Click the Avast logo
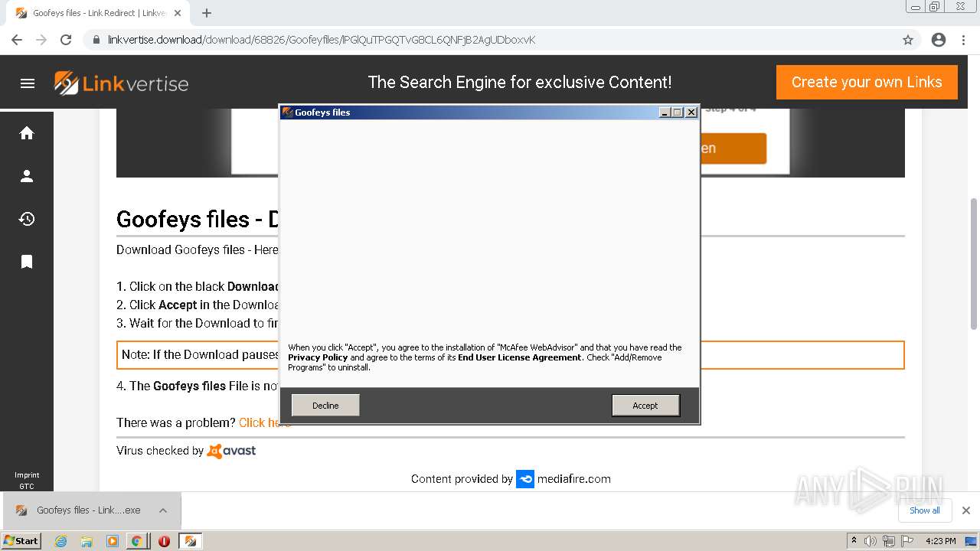This screenshot has height=551, width=980. pos(232,451)
